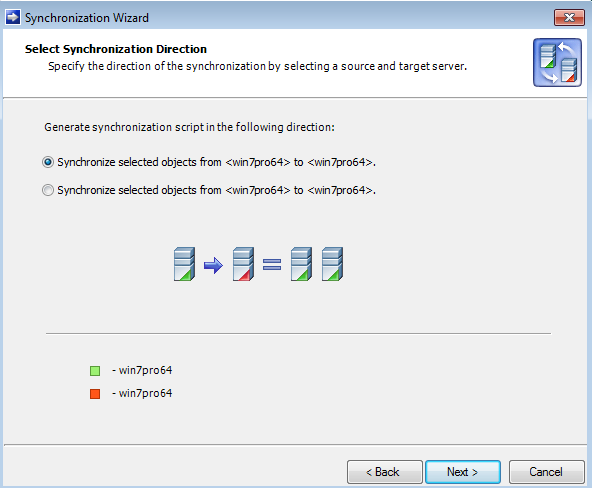
Task: Click the first green-cornered source server icon
Action: (184, 264)
